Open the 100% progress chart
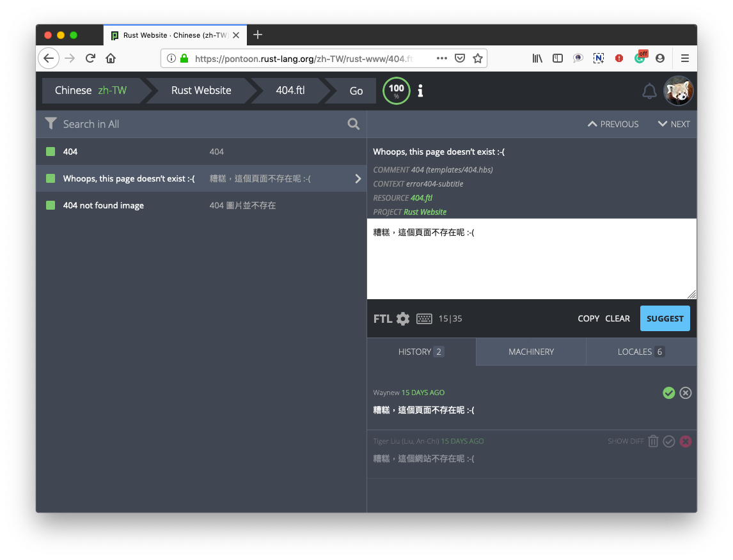The image size is (733, 560). (397, 91)
